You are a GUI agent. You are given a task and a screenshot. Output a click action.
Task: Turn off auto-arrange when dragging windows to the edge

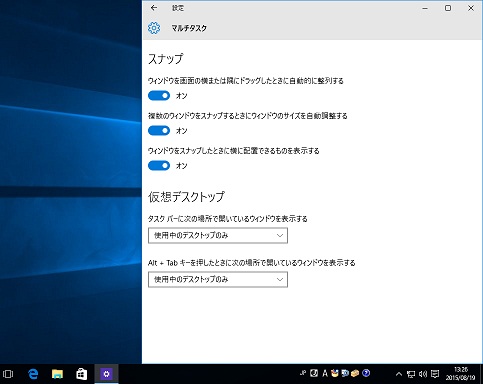(159, 96)
